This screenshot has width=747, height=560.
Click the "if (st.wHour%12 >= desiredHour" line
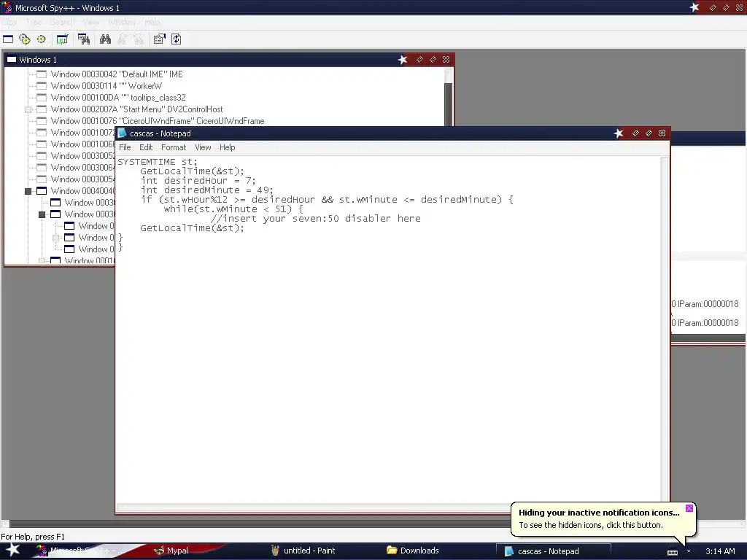327,200
